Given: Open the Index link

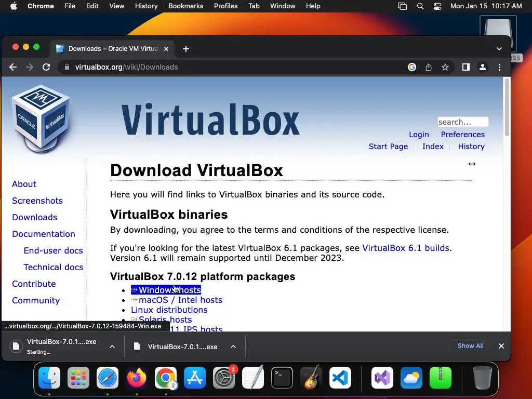Looking at the screenshot, I should [433, 147].
